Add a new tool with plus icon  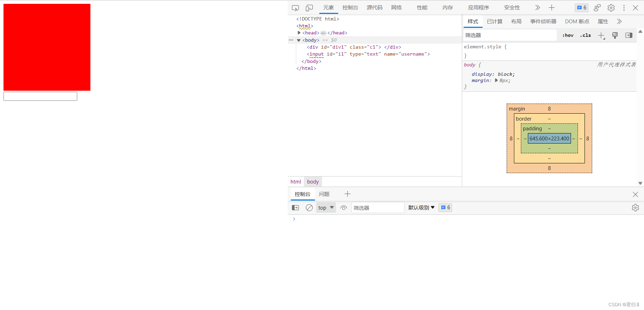552,8
